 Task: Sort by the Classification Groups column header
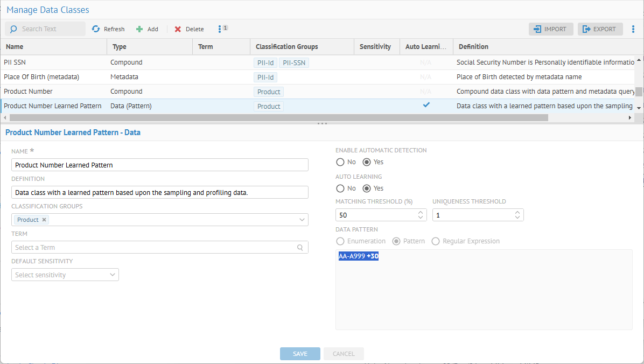click(x=286, y=47)
